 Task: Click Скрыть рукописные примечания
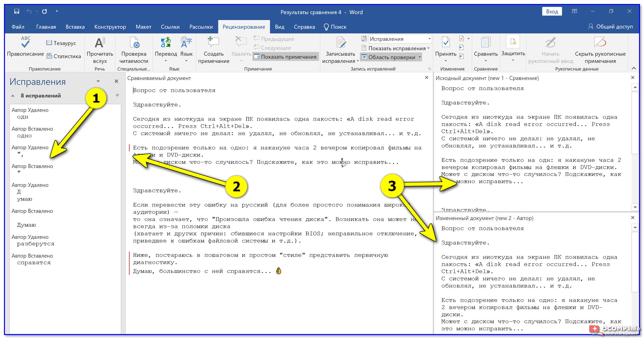600,50
